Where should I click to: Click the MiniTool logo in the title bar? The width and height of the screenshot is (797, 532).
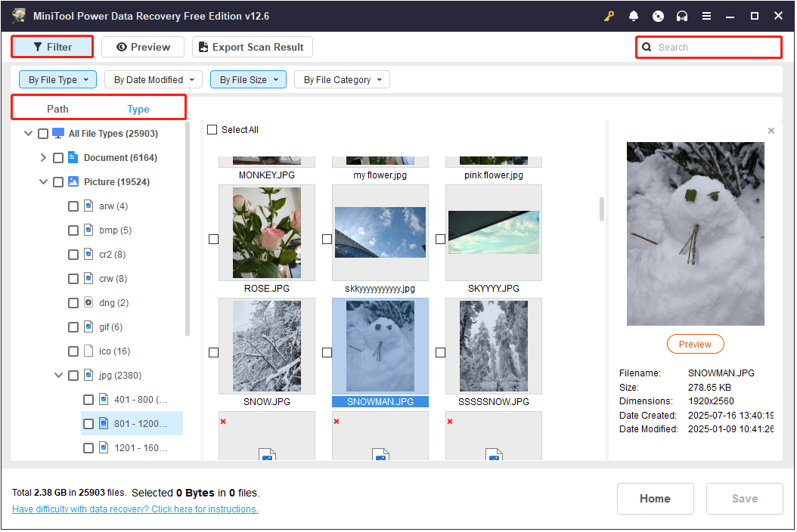point(17,15)
